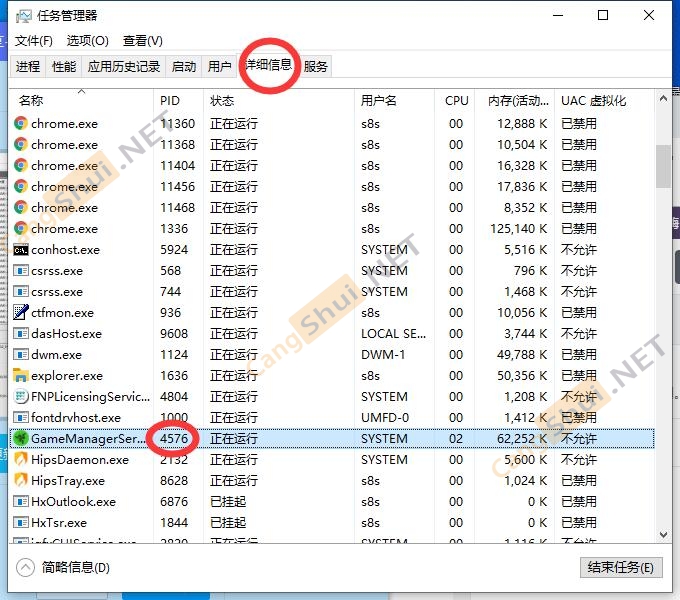Click the HxOutlook.exe icon
The width and height of the screenshot is (680, 600).
[x=21, y=502]
